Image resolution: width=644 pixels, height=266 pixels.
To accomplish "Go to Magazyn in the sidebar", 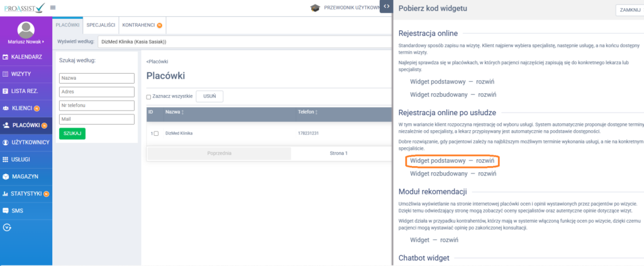I will tap(6, 177).
